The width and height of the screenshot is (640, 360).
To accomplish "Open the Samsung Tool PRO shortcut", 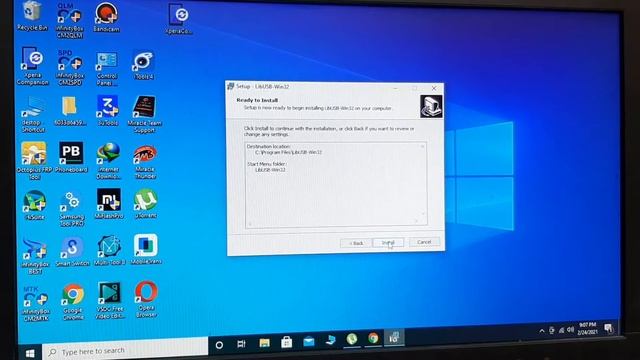I will coord(72,209).
